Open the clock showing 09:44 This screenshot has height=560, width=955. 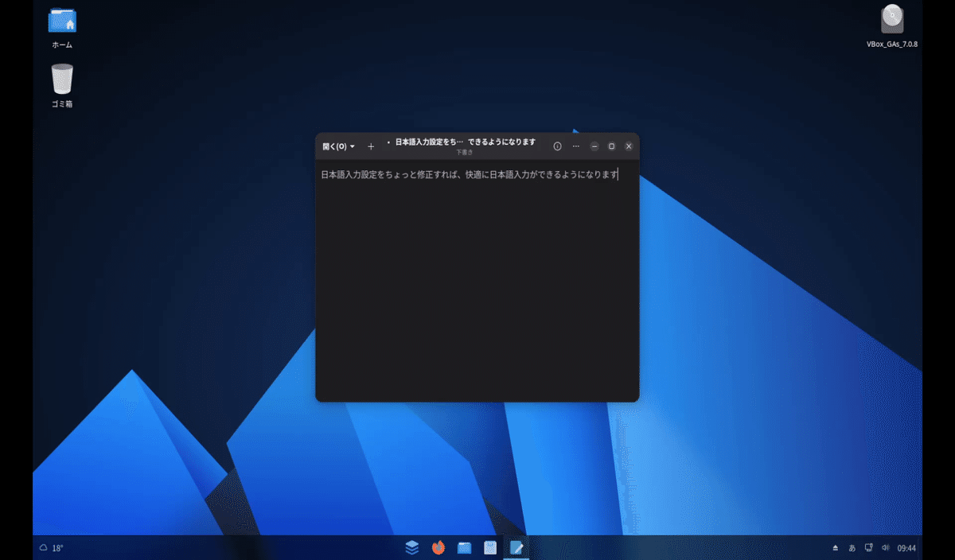tap(906, 548)
